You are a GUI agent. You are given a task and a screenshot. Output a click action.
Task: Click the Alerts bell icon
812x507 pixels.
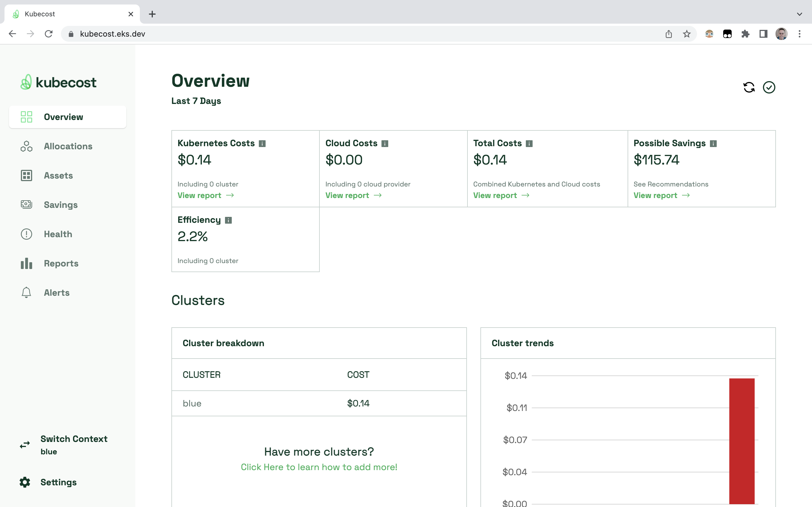coord(26,293)
